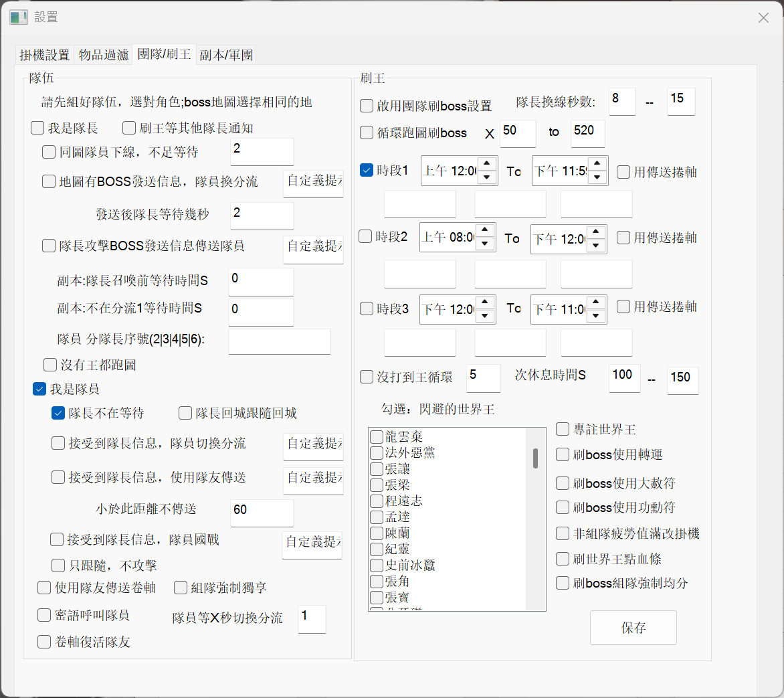
Task: Enable 刷boss使用轉運 checkbox
Action: (x=563, y=454)
